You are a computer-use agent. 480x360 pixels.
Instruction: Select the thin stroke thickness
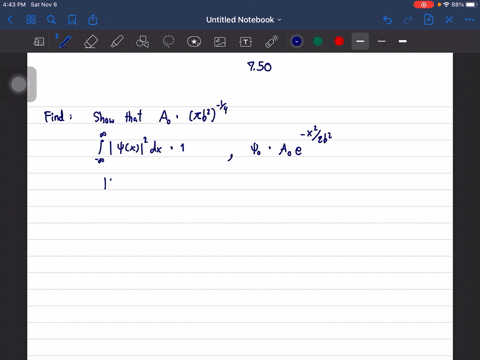coord(382,41)
